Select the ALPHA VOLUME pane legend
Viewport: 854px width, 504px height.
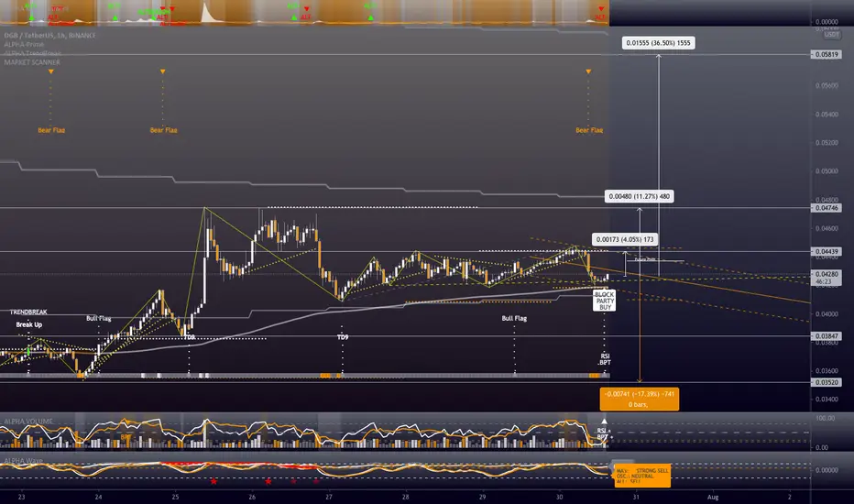click(x=28, y=422)
